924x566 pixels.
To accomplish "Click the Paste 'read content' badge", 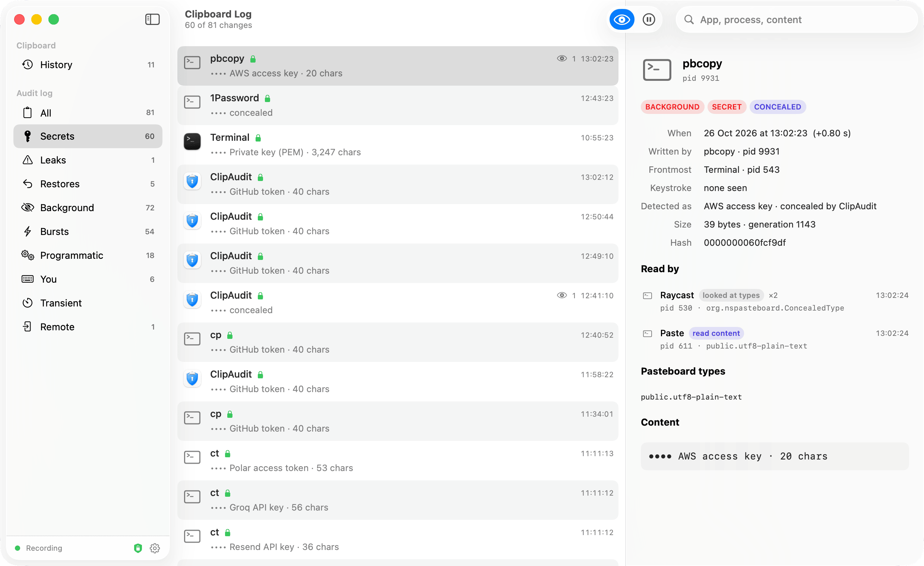I will coord(716,333).
